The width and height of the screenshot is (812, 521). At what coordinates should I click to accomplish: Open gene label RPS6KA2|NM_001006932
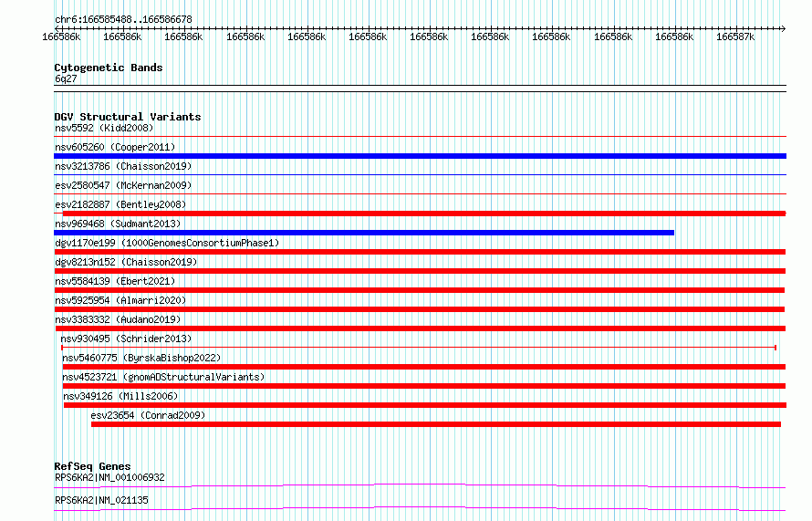click(109, 477)
